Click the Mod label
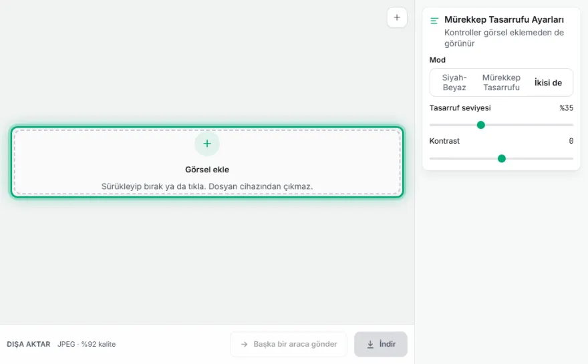 click(437, 60)
